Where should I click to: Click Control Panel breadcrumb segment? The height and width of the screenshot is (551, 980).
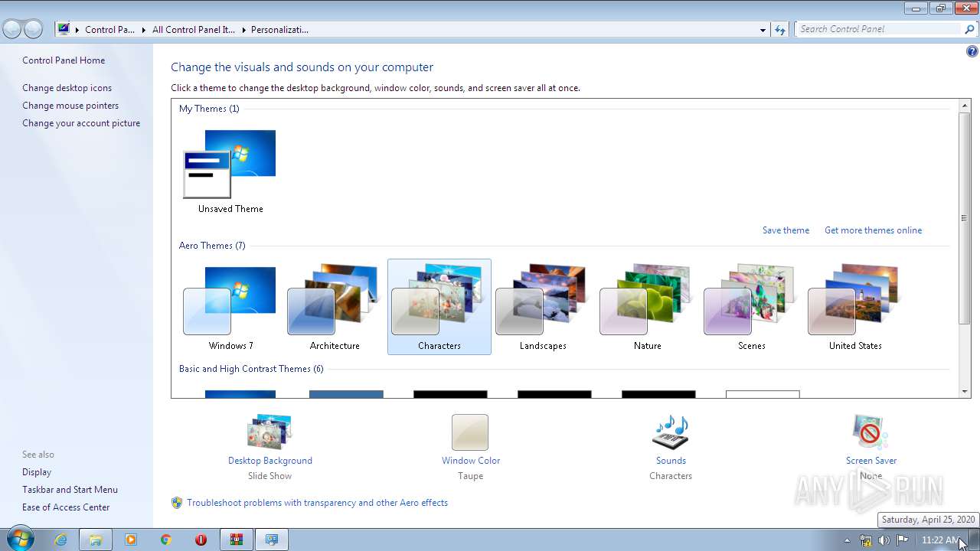[109, 30]
